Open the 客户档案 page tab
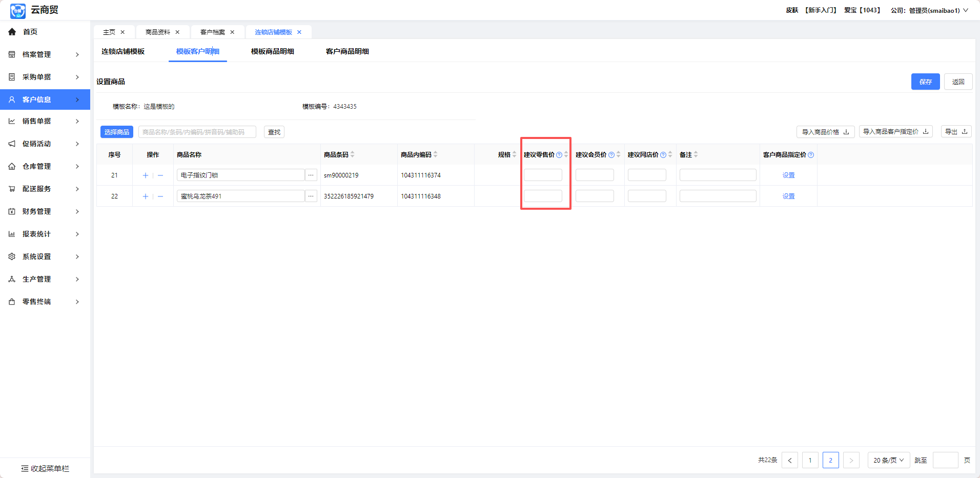The image size is (980, 478). point(213,32)
